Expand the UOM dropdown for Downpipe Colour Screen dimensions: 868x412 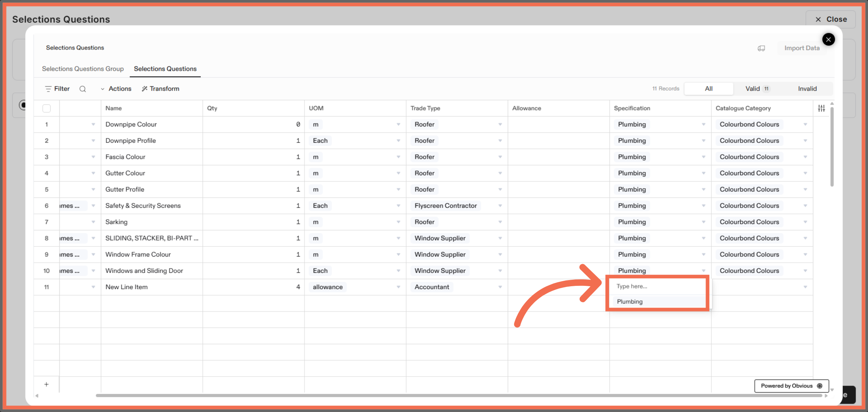click(398, 124)
